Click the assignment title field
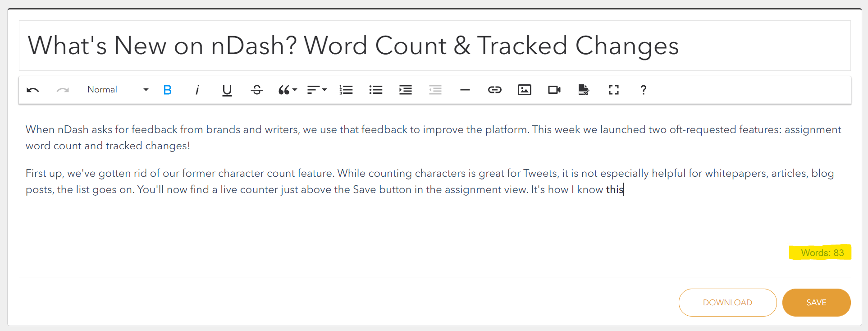 (434, 46)
